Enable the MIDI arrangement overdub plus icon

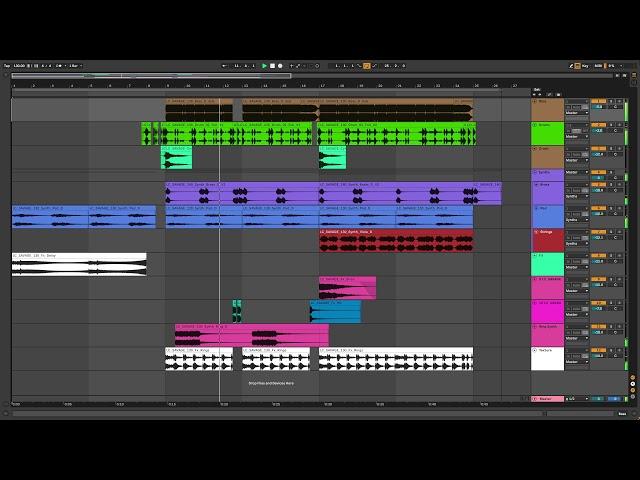(x=291, y=66)
